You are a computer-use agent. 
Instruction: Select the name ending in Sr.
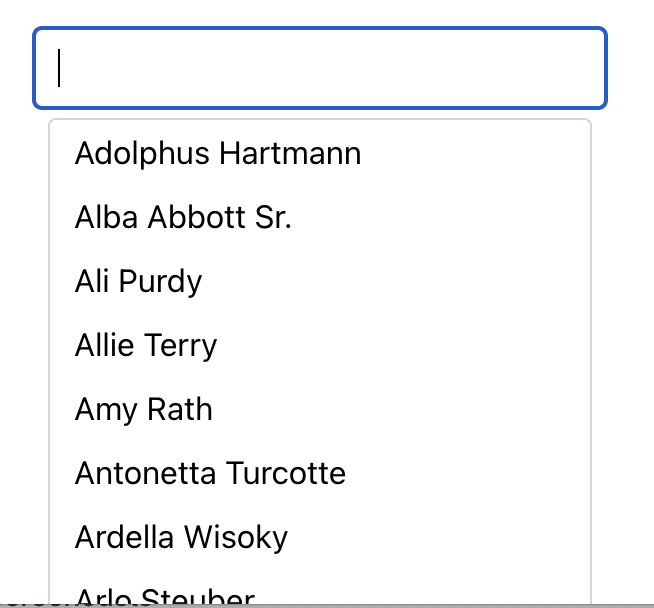coord(183,218)
